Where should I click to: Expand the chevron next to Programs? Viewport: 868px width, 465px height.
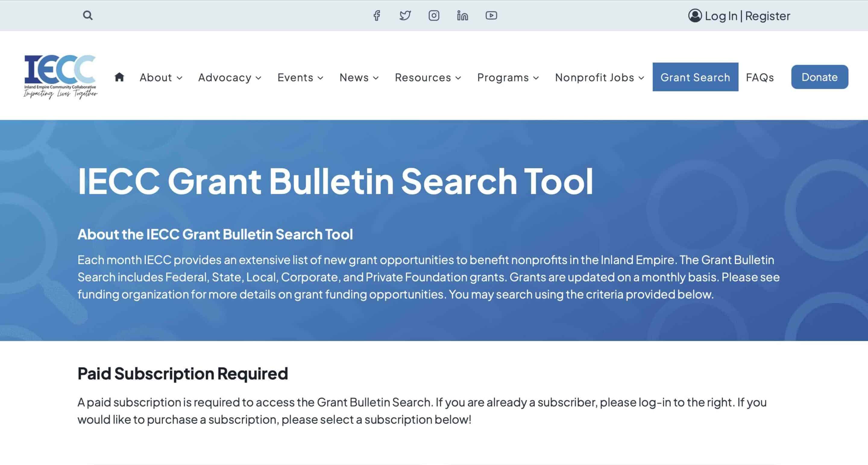point(536,78)
